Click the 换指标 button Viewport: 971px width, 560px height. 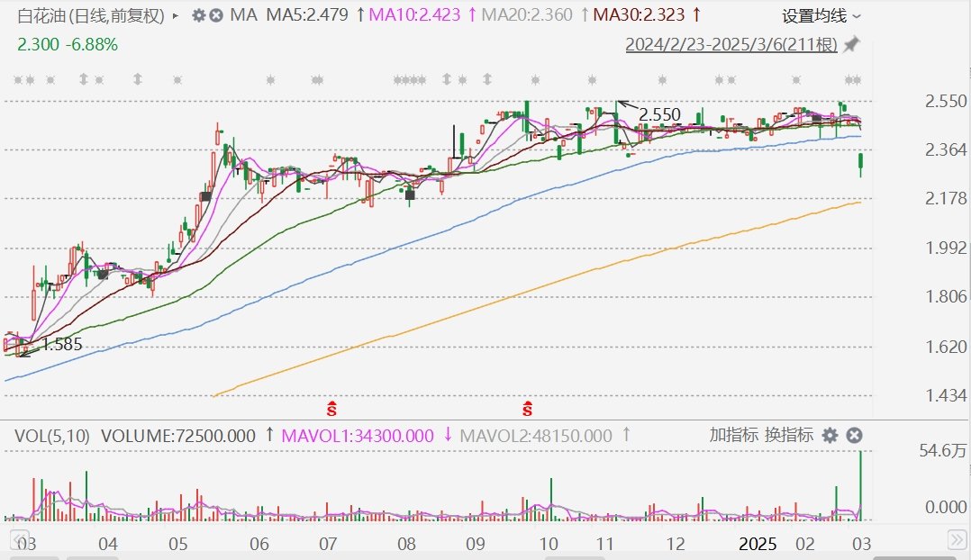point(789,435)
